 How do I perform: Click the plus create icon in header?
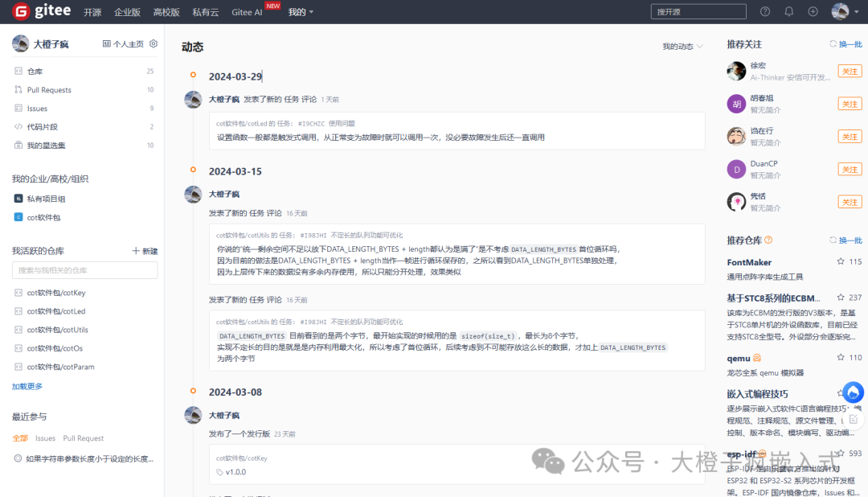coord(813,11)
